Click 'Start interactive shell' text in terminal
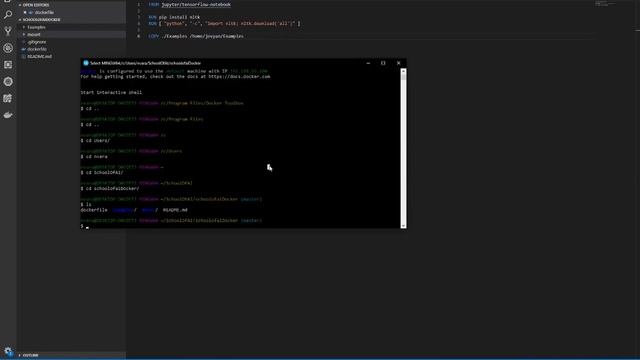 coord(111,93)
